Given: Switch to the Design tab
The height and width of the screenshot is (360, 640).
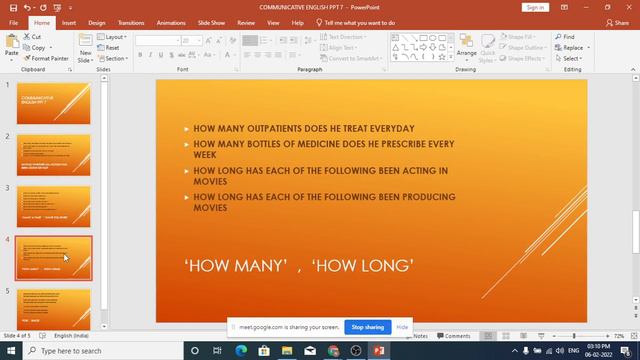Looking at the screenshot, I should tap(97, 23).
